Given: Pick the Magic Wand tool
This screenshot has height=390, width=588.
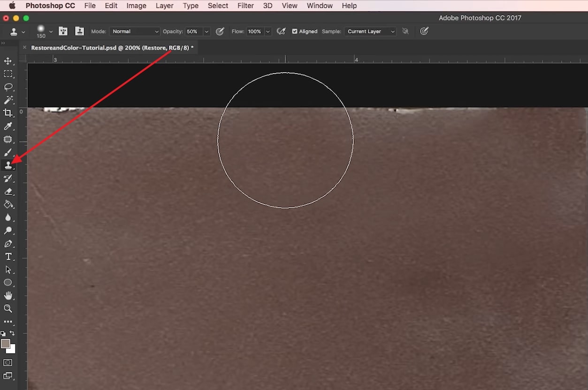Looking at the screenshot, I should click(8, 100).
